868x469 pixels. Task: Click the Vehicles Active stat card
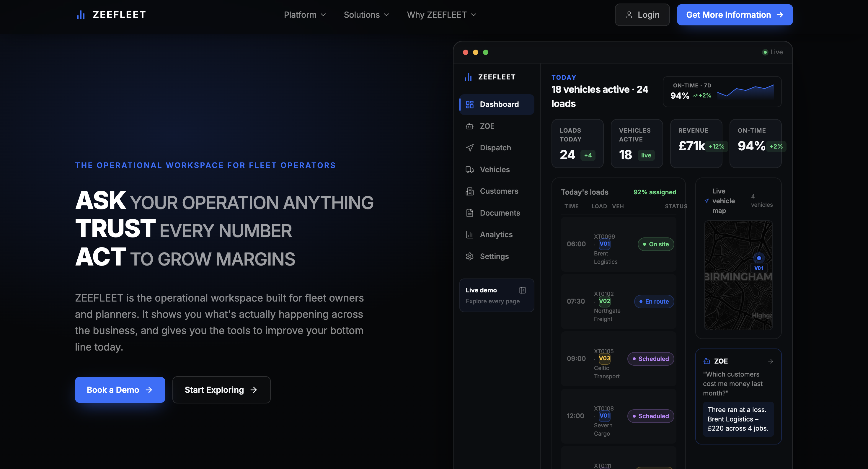637,143
